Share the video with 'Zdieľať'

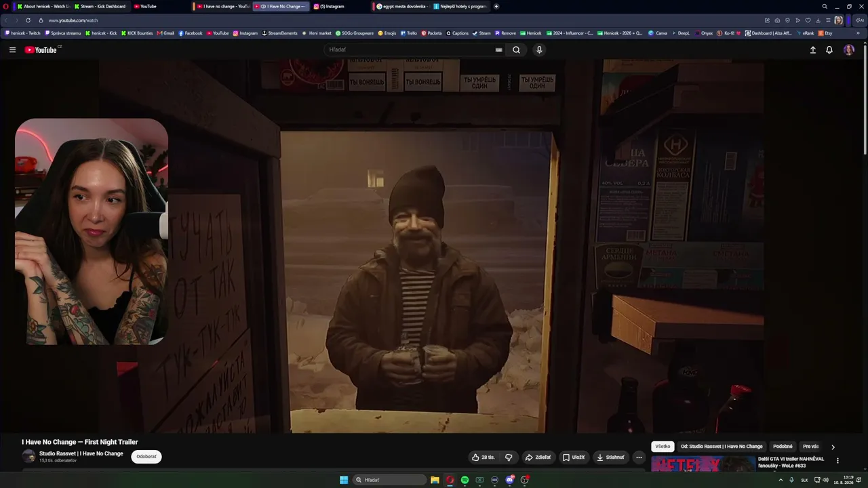pyautogui.click(x=538, y=457)
